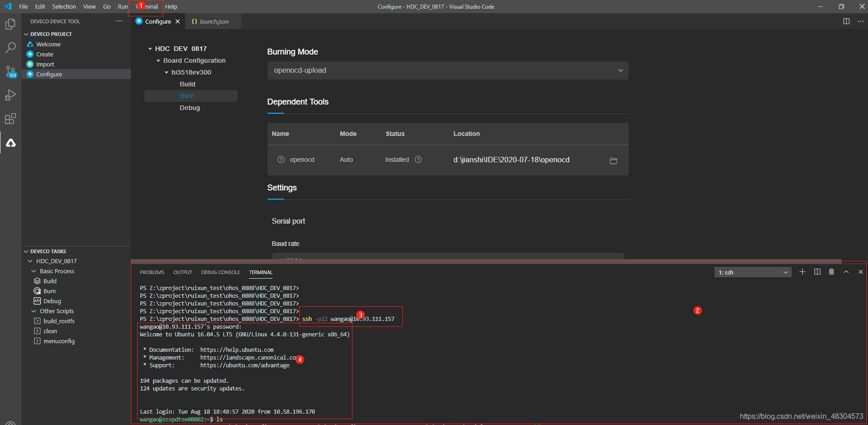868x425 pixels.
Task: Open the View menu
Action: click(89, 6)
